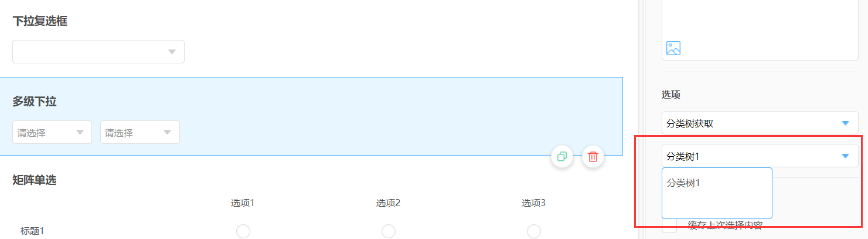Select the 标题1 radio button under 选项2
868x239 pixels.
[389, 231]
